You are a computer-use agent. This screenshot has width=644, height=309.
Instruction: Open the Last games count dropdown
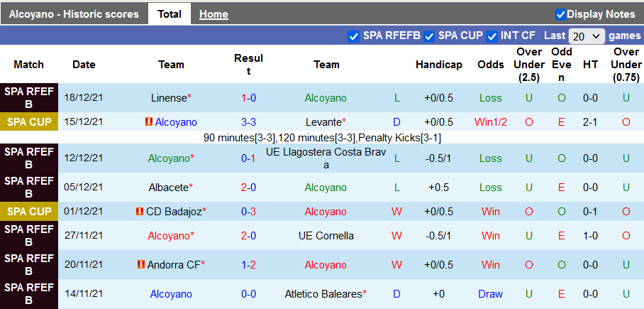(587, 36)
